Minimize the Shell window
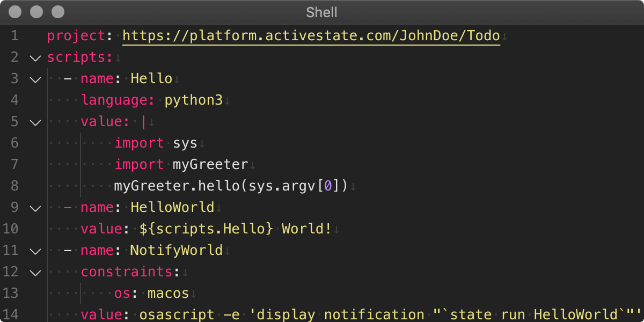This screenshot has height=322, width=644. point(36,12)
